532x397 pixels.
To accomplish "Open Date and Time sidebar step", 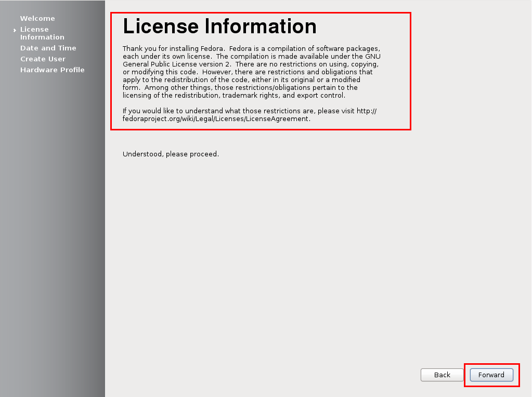I will (x=48, y=48).
